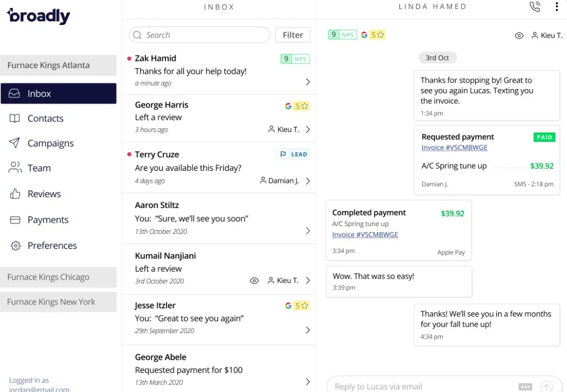567x392 pixels.
Task: Open Invoice #VSCMBWGE link in completed payment
Action: click(x=365, y=234)
